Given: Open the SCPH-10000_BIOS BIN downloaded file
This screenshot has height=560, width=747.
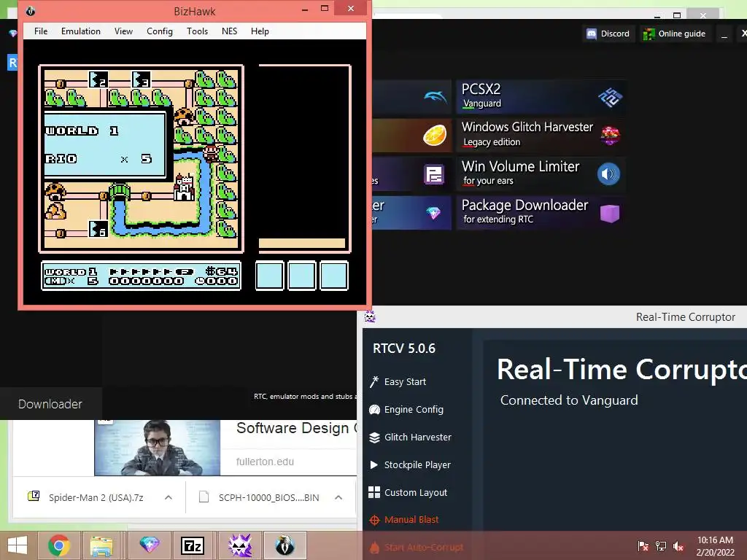Looking at the screenshot, I should [x=268, y=497].
